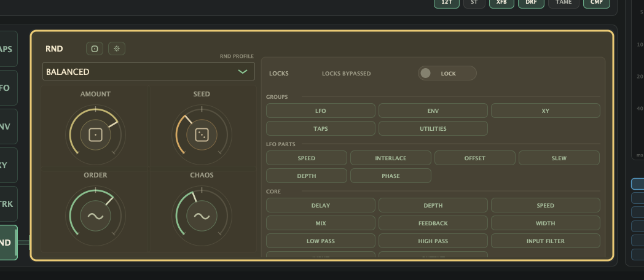Click the 'GROUPS' section heading

(x=277, y=97)
